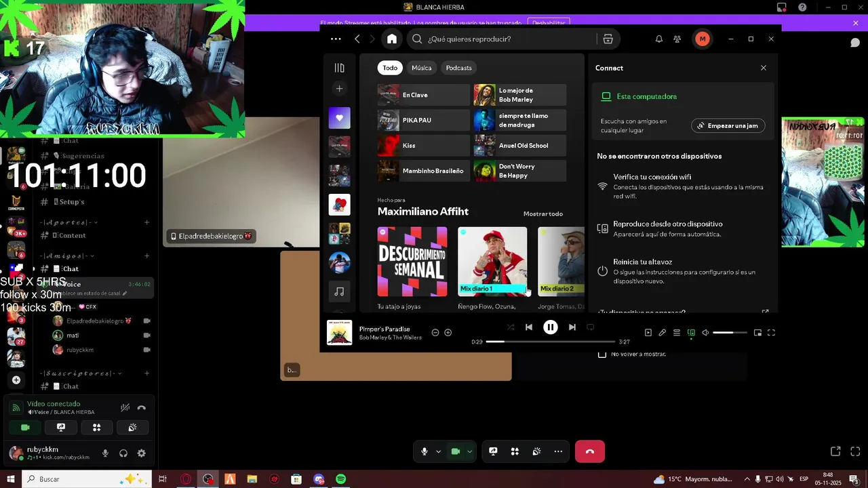Viewport: 868px width, 488px height.
Task: Open music note playlist in Spotify sidebar
Action: [x=340, y=291]
